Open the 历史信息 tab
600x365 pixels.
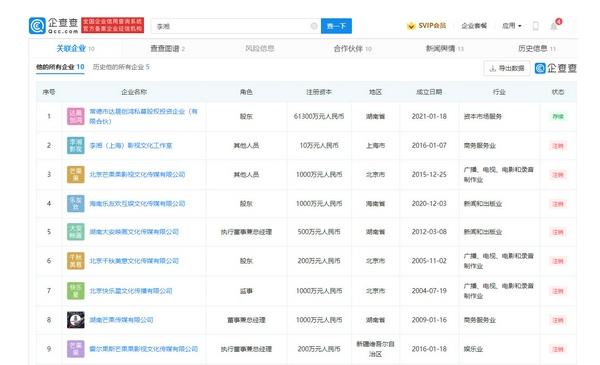tap(537, 49)
